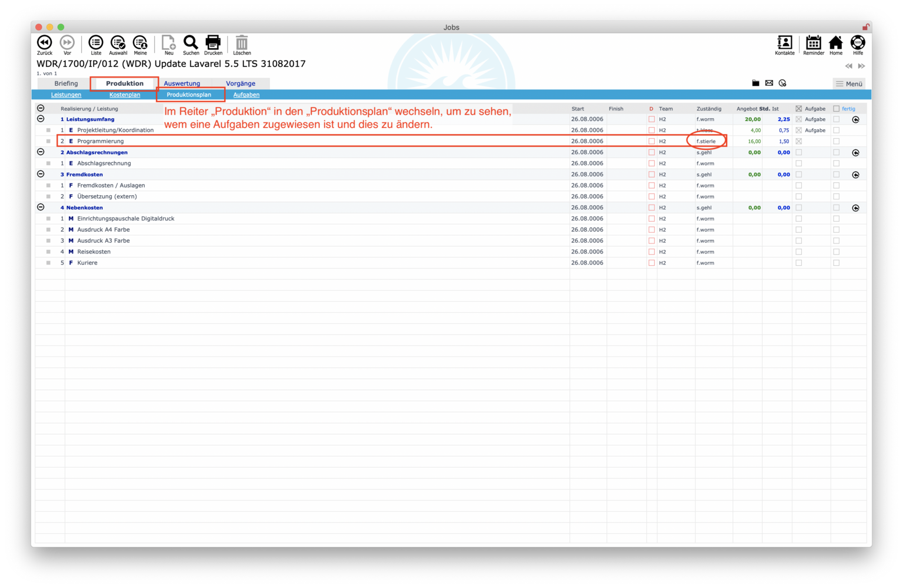Open the Reminder calendar icon
903x588 pixels.
pyautogui.click(x=813, y=43)
